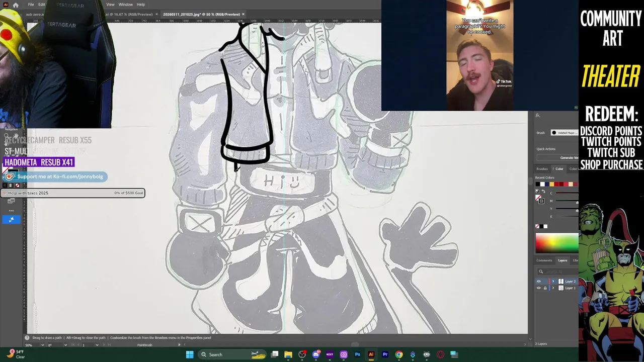Click the status bar Paintbrush arrow
Image resolution: width=644 pixels, height=362 pixels.
coord(179,345)
